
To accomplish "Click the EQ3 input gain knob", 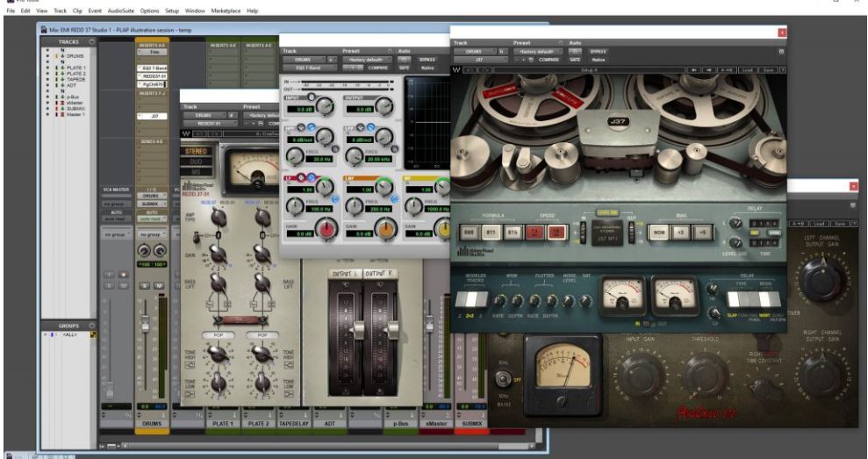I will coord(326,107).
